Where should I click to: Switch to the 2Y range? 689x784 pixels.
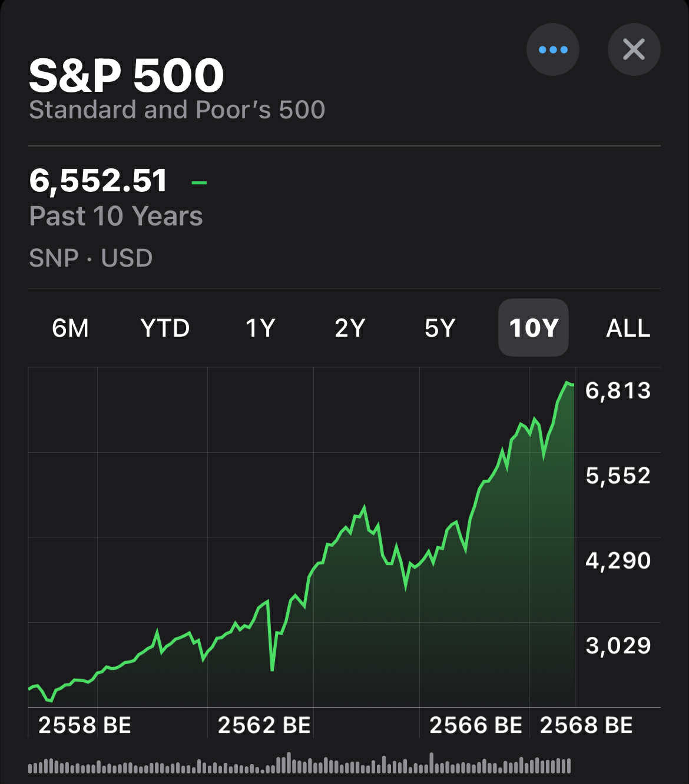[x=350, y=328]
